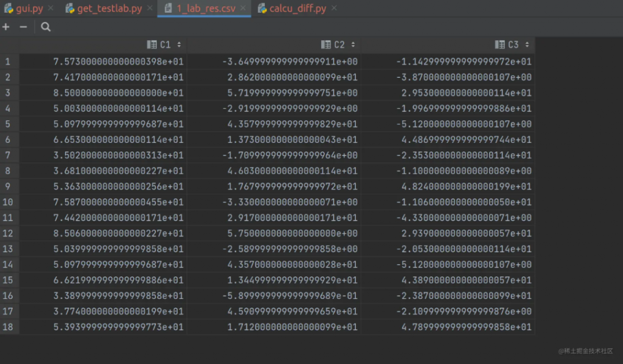The height and width of the screenshot is (364, 623).
Task: Click cell 3.50200000000000313e+01 in row 7
Action: tap(103, 155)
